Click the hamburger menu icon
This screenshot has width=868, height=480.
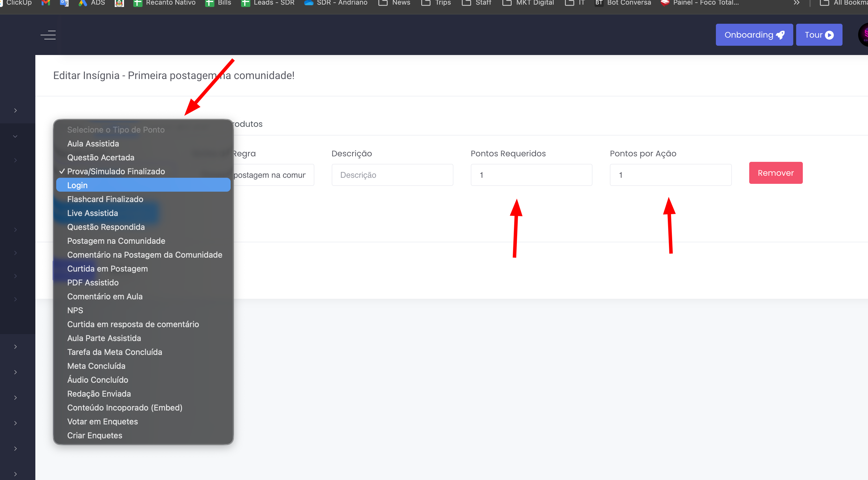coord(48,35)
